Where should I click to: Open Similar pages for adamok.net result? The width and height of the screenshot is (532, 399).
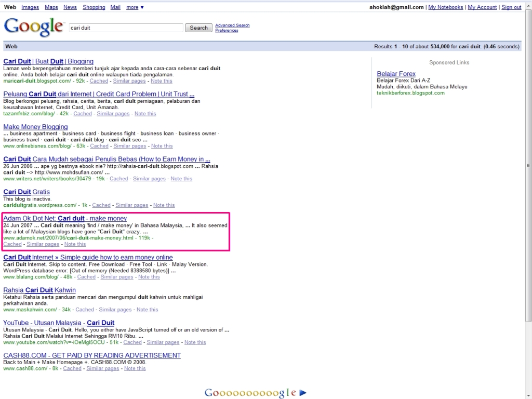pos(43,244)
